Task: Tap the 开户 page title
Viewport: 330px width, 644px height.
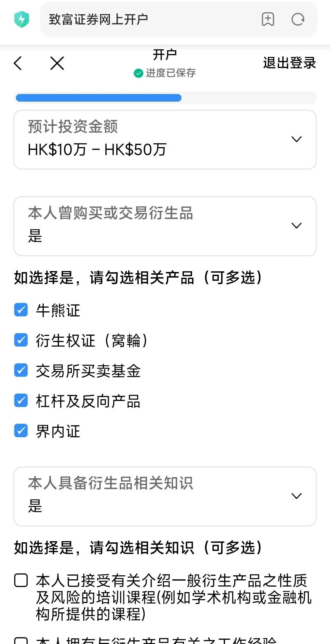Action: [x=165, y=55]
